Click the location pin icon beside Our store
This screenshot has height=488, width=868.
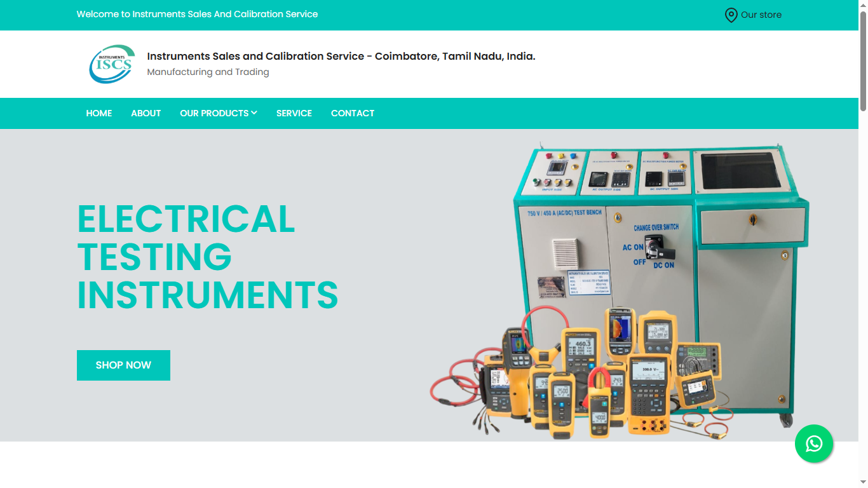click(731, 15)
